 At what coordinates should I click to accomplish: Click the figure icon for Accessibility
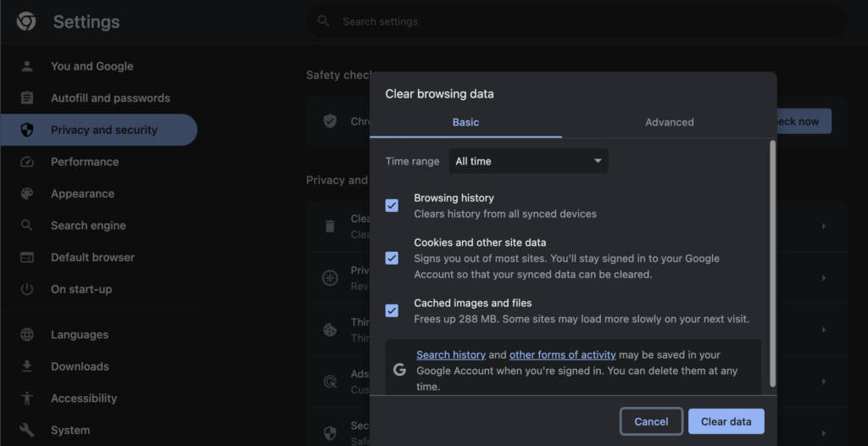tap(26, 399)
